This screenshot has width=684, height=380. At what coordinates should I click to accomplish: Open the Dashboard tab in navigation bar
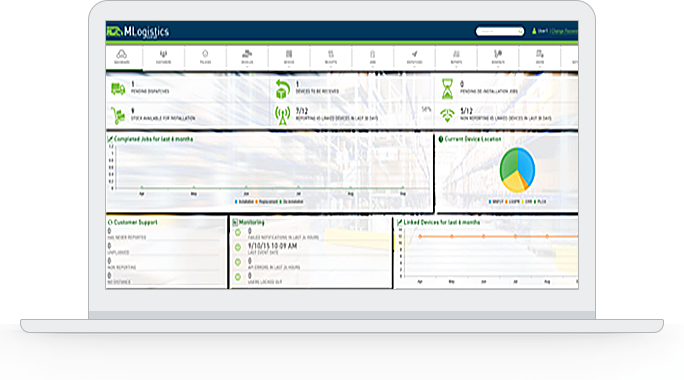[122, 57]
